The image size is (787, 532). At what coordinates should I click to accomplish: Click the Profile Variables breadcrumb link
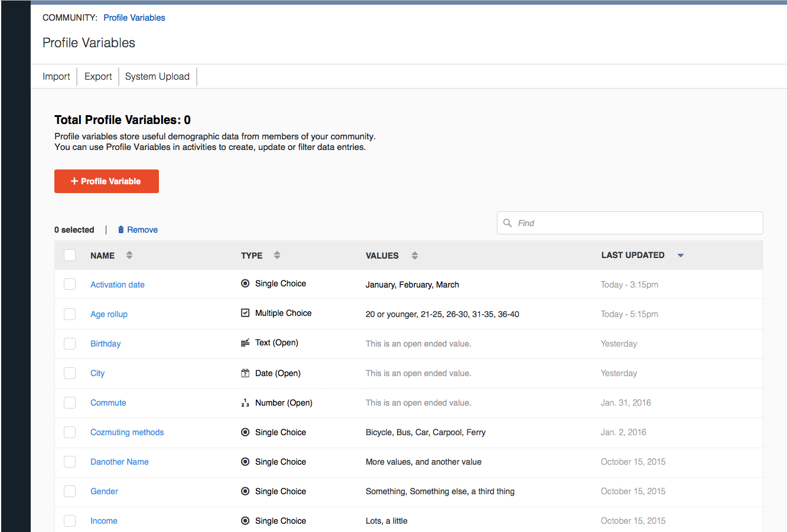coord(134,18)
